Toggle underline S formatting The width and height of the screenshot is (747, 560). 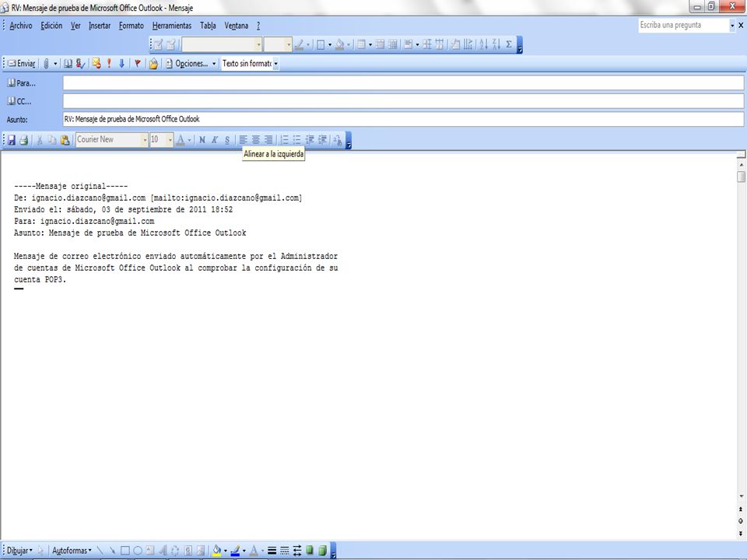point(227,139)
